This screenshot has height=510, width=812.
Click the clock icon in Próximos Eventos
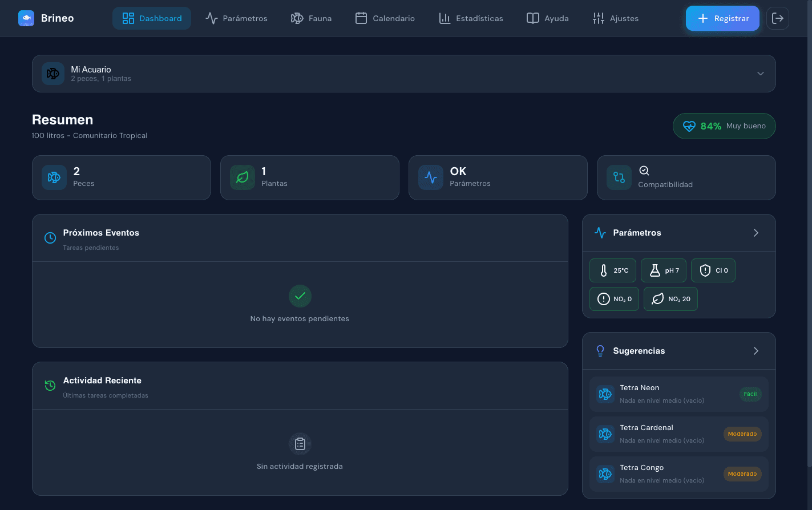point(50,238)
